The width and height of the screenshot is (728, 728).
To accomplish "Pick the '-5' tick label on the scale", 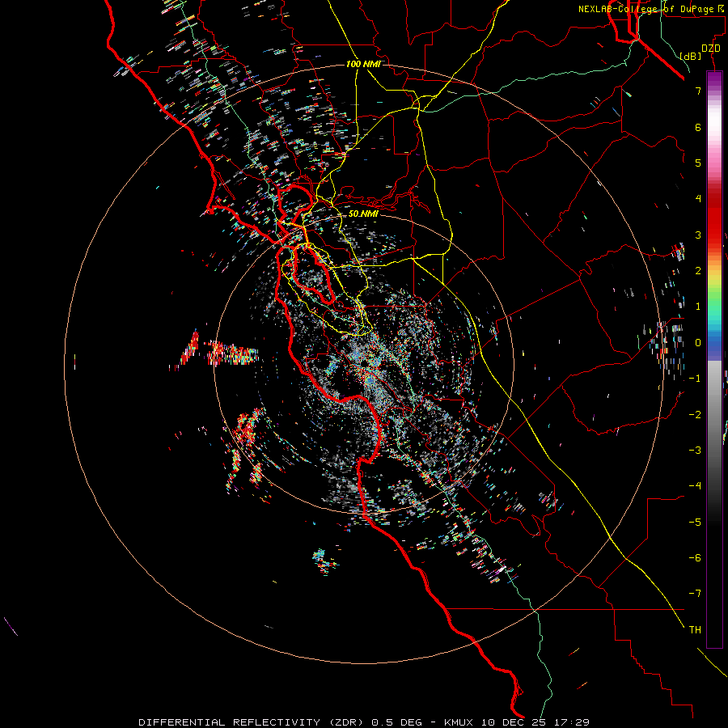I will (x=695, y=523).
